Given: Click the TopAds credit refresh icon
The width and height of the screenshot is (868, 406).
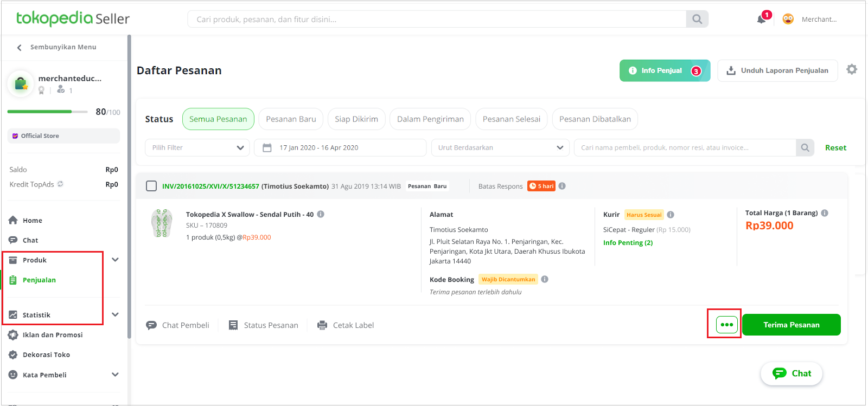Looking at the screenshot, I should (60, 184).
